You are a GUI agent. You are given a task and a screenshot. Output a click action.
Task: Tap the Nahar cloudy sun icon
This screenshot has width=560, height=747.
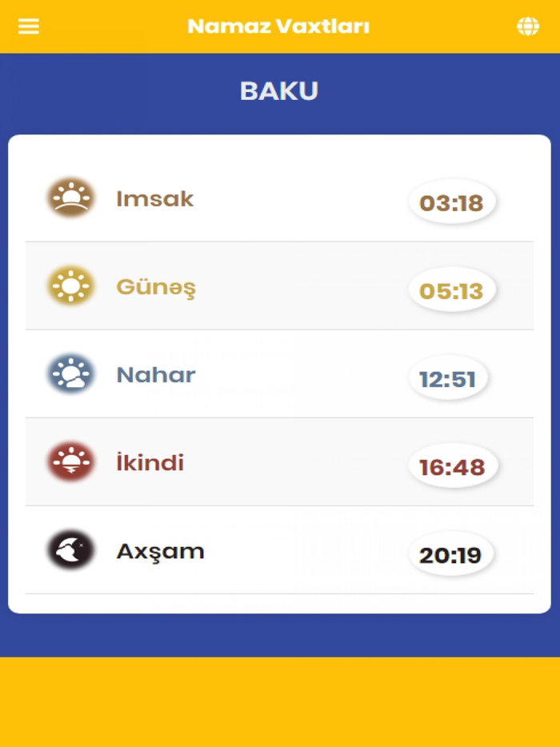click(x=70, y=374)
